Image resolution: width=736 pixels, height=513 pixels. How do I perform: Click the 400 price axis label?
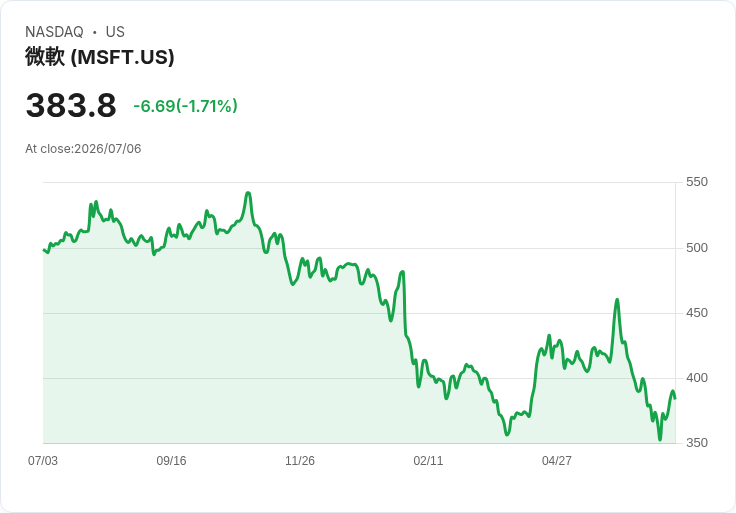pos(697,378)
